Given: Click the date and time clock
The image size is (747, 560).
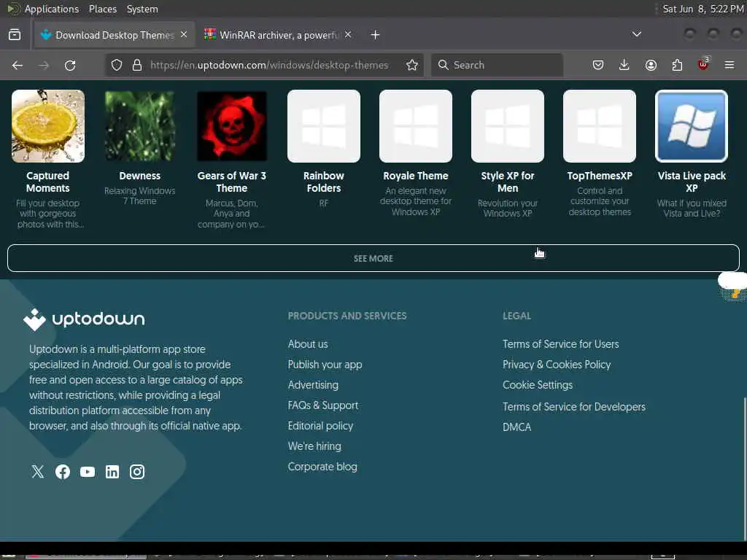Looking at the screenshot, I should [x=703, y=9].
